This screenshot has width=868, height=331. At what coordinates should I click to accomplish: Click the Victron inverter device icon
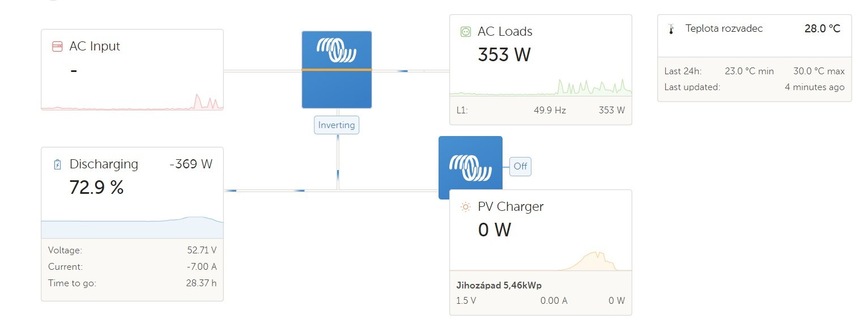click(x=337, y=69)
